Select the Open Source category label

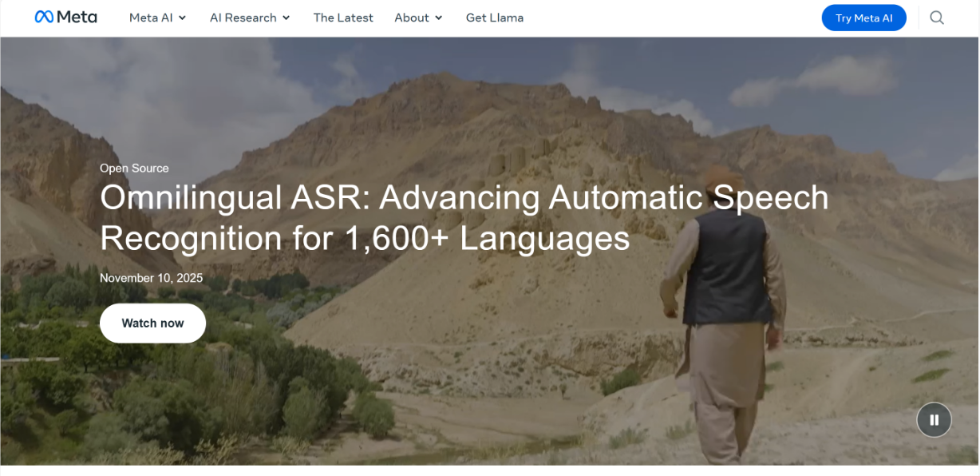134,168
